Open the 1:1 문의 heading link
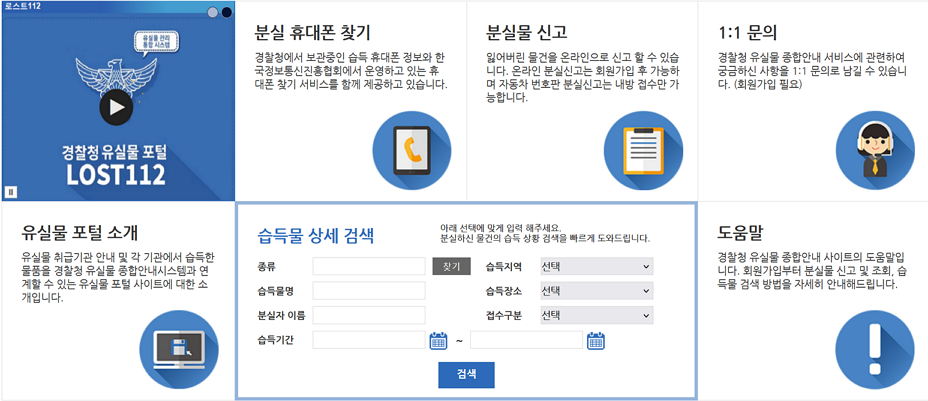Screen dimensions: 928x401 pyautogui.click(x=746, y=32)
